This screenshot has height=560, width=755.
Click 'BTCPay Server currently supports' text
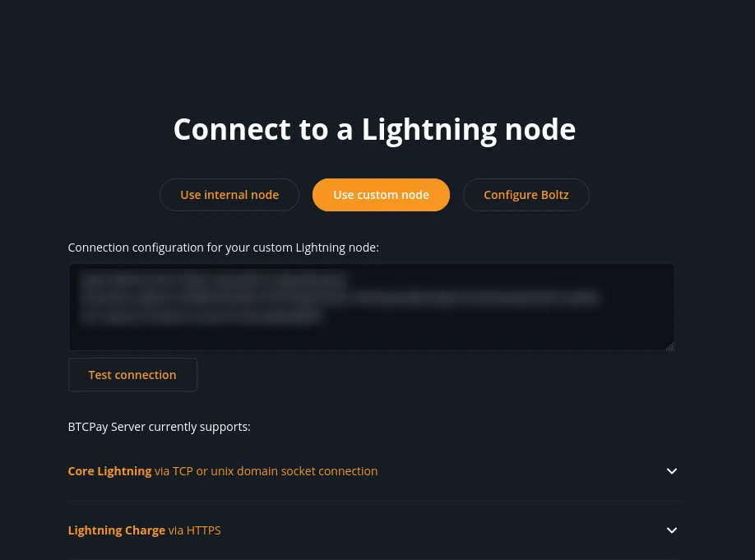coord(159,427)
